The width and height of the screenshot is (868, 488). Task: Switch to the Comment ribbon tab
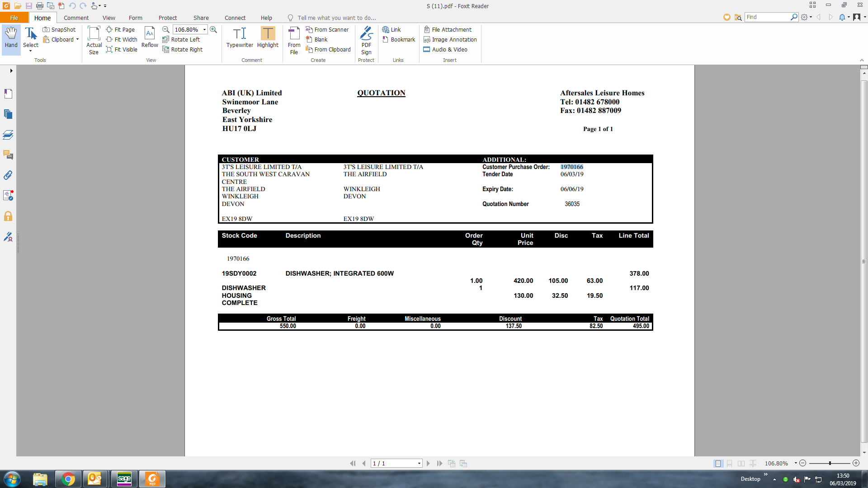coord(76,18)
